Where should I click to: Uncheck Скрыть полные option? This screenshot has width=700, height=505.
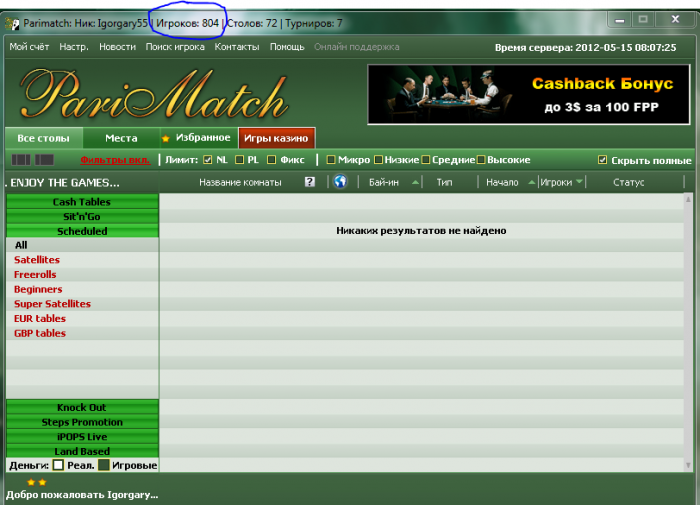click(x=603, y=160)
